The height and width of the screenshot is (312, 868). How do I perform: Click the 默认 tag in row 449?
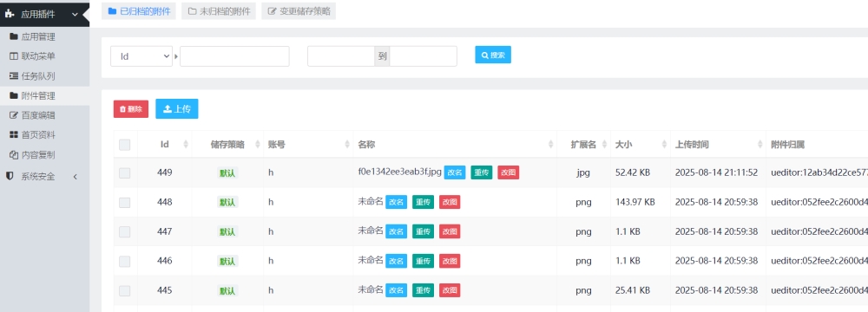click(x=227, y=172)
